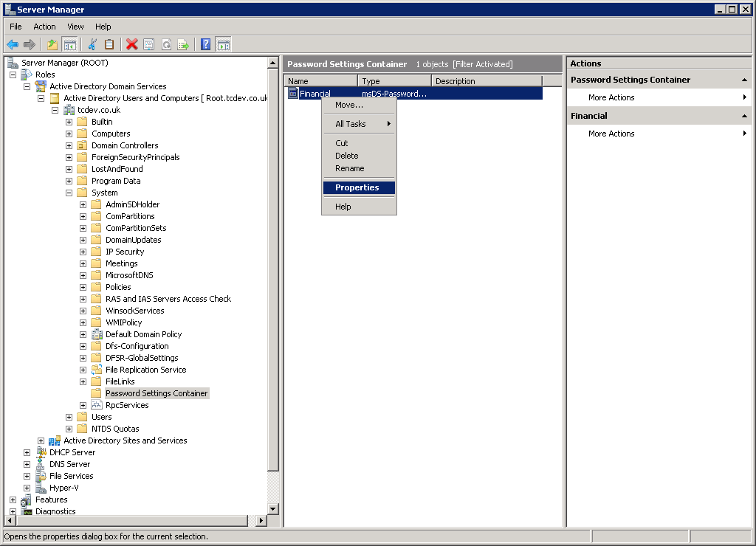Open the Help menu in menu bar
Screen dimensions: 756x546
coord(103,27)
